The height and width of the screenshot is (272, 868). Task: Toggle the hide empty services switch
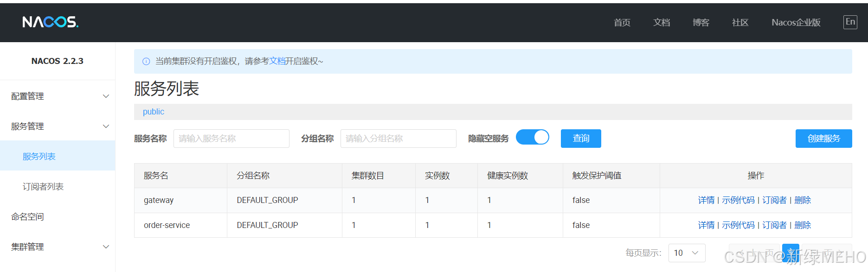click(532, 137)
